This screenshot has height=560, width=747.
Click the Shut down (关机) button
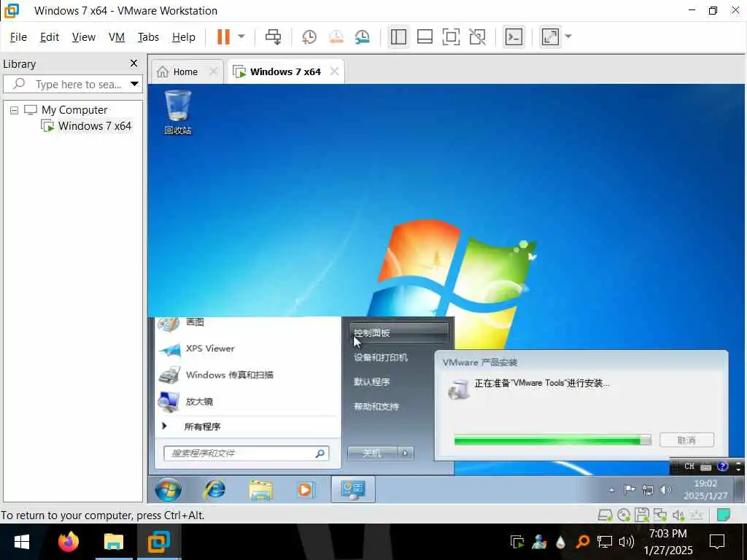pos(372,454)
